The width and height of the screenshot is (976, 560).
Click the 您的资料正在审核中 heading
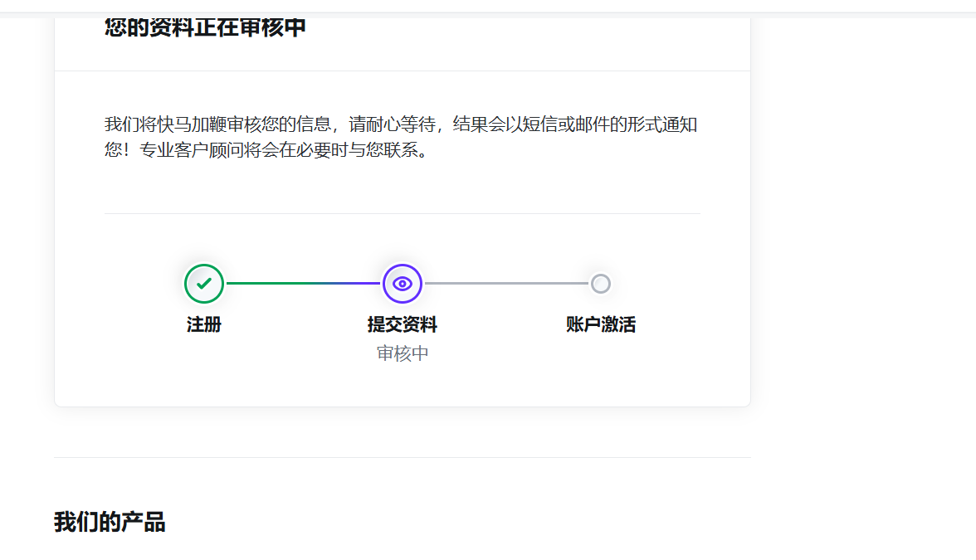tap(205, 27)
